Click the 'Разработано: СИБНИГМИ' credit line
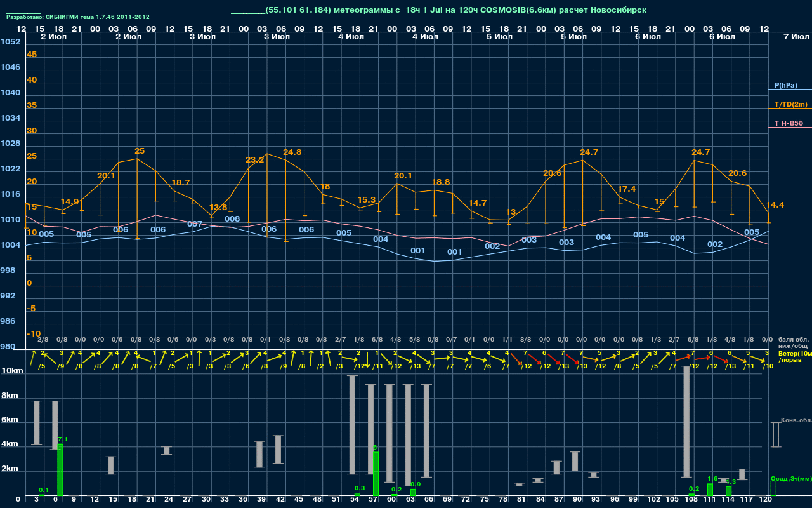Viewport: 812px width, 508px height. click(78, 17)
